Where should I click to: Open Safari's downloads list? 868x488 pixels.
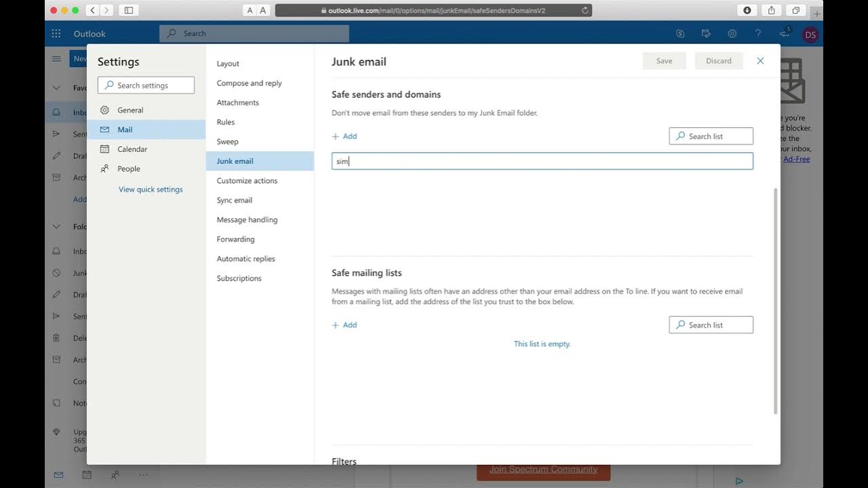pos(747,10)
